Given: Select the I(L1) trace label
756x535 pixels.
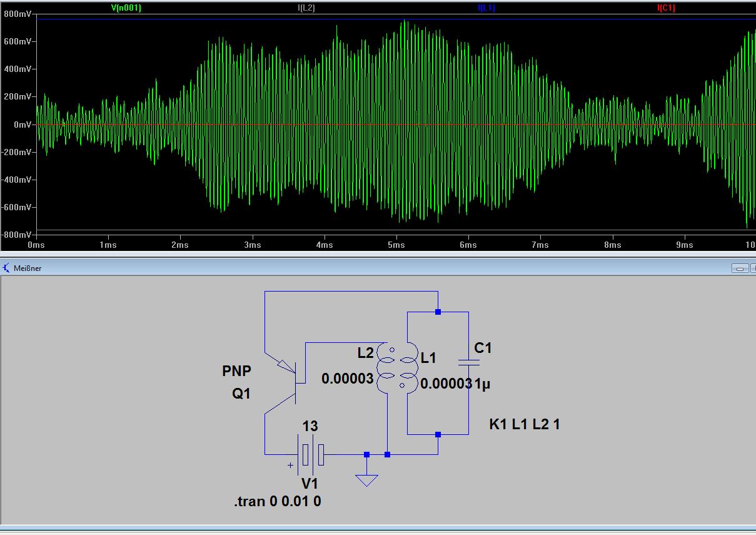Looking at the screenshot, I should click(486, 8).
